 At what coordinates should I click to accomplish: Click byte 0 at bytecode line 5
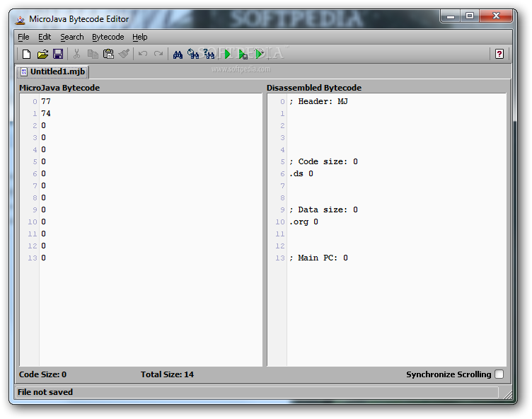(43, 161)
